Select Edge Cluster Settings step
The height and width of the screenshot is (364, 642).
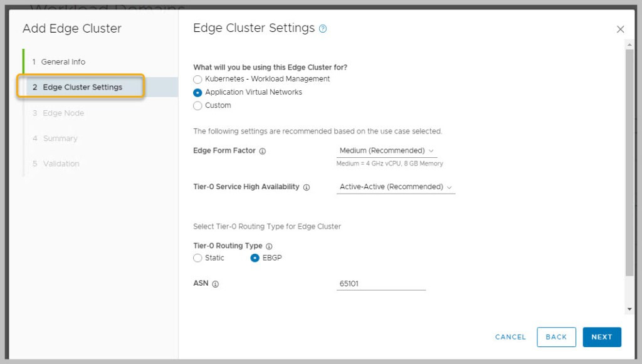click(82, 87)
